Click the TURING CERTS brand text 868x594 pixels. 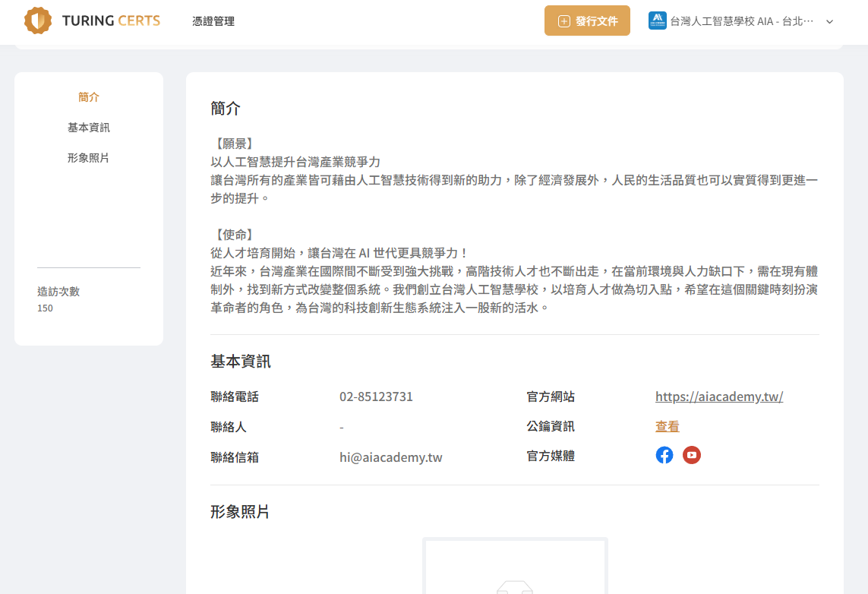click(x=111, y=21)
